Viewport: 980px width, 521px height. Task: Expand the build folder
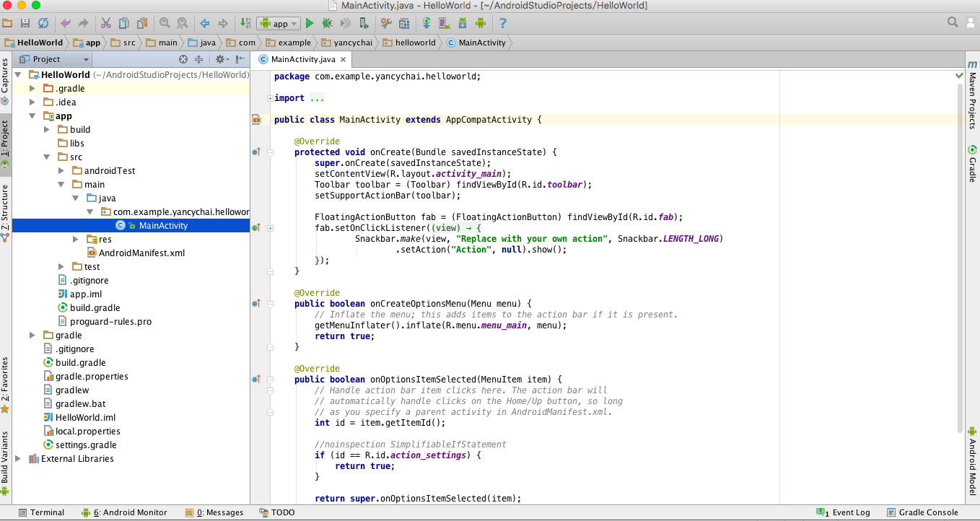[46, 129]
